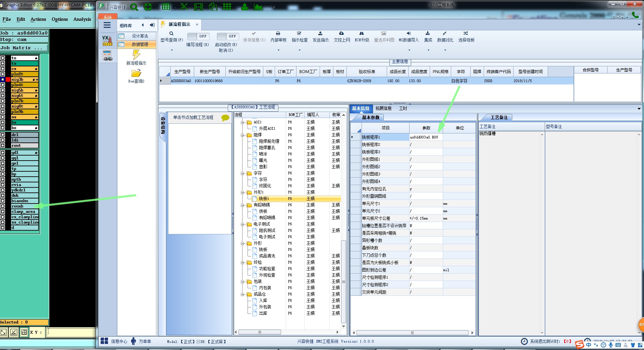Click the green film strip icon
644x350 pixels.
coord(199,7)
